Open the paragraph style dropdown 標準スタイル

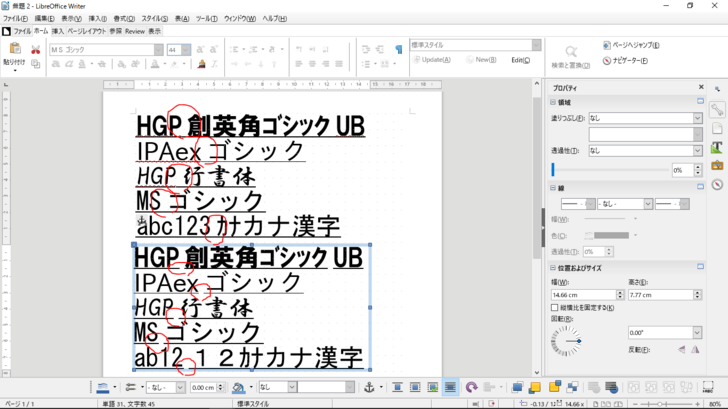click(x=536, y=45)
